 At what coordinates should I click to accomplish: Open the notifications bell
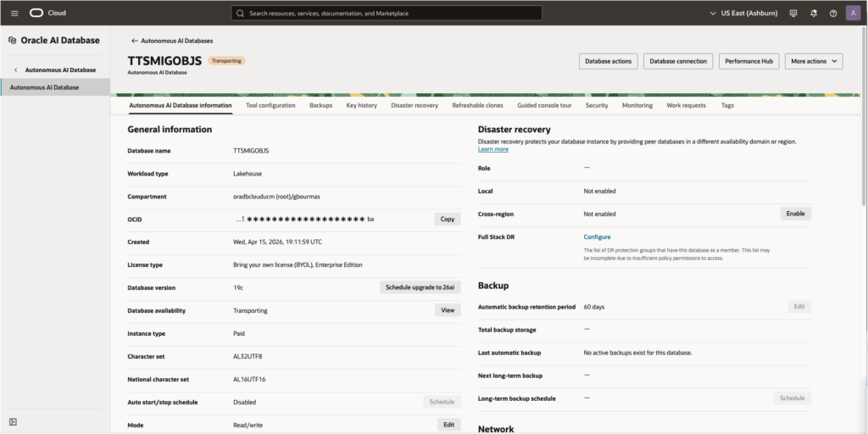(x=813, y=14)
